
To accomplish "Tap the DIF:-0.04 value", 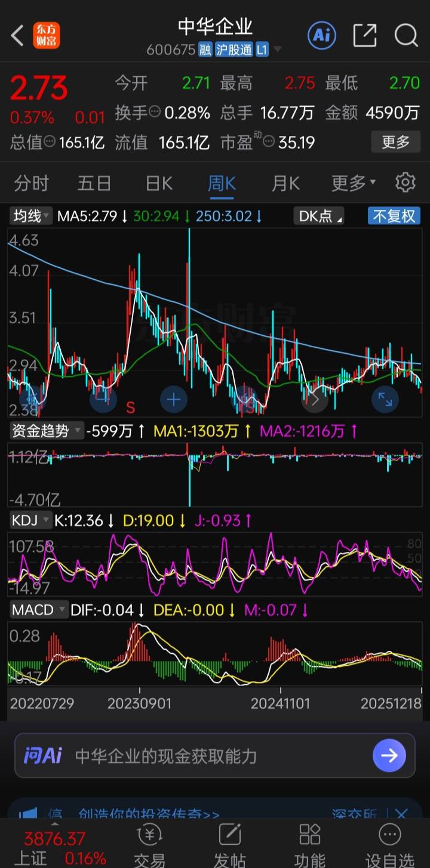I will pos(102,610).
